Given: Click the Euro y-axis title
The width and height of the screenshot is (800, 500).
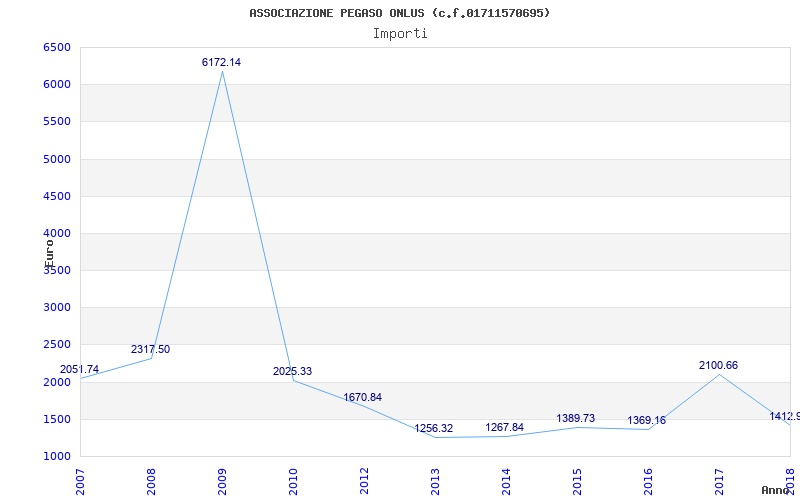Looking at the screenshot, I should [49, 254].
